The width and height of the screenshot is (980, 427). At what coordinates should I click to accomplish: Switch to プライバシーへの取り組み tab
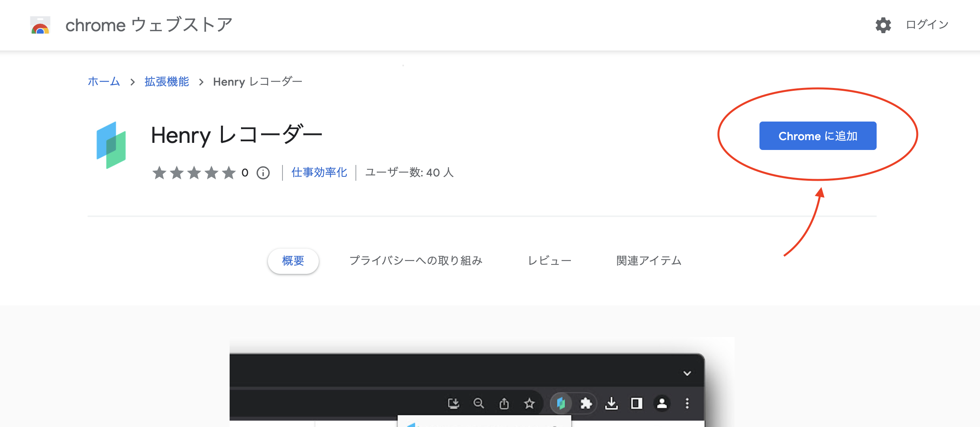[x=416, y=261]
